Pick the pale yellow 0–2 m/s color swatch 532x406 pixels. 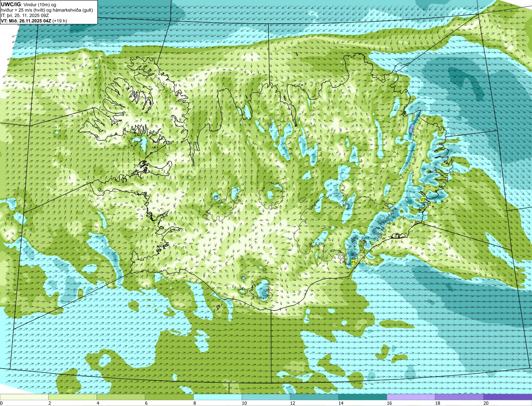click(24, 397)
